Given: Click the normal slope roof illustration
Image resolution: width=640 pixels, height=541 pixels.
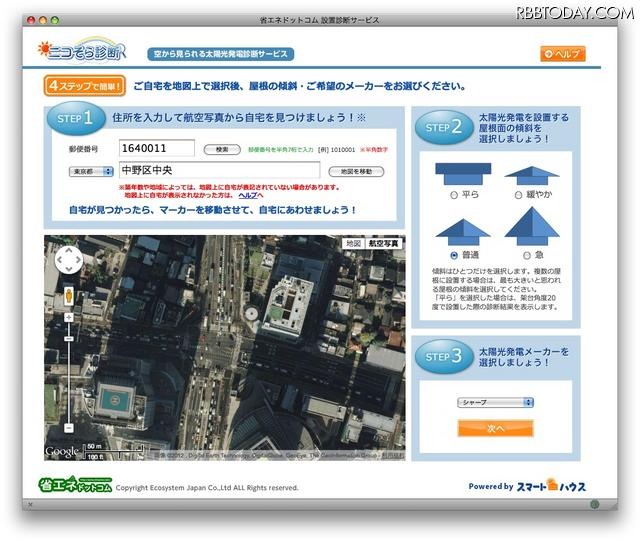Looking at the screenshot, I should click(x=463, y=232).
